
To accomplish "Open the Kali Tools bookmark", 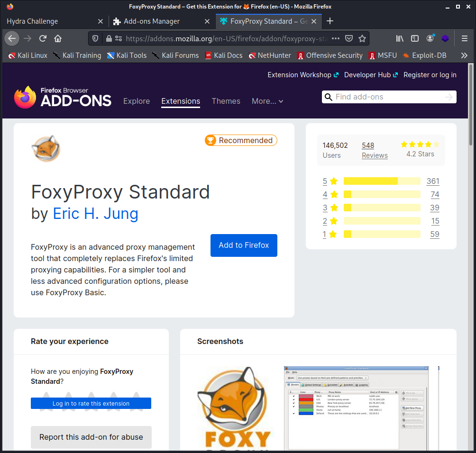I will 127,55.
